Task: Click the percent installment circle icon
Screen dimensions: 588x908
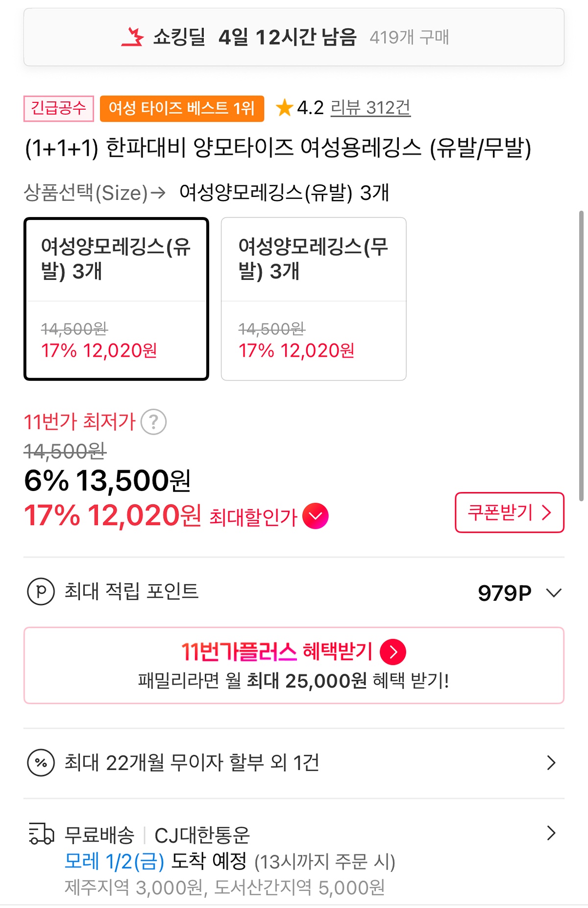Action: coord(41,763)
